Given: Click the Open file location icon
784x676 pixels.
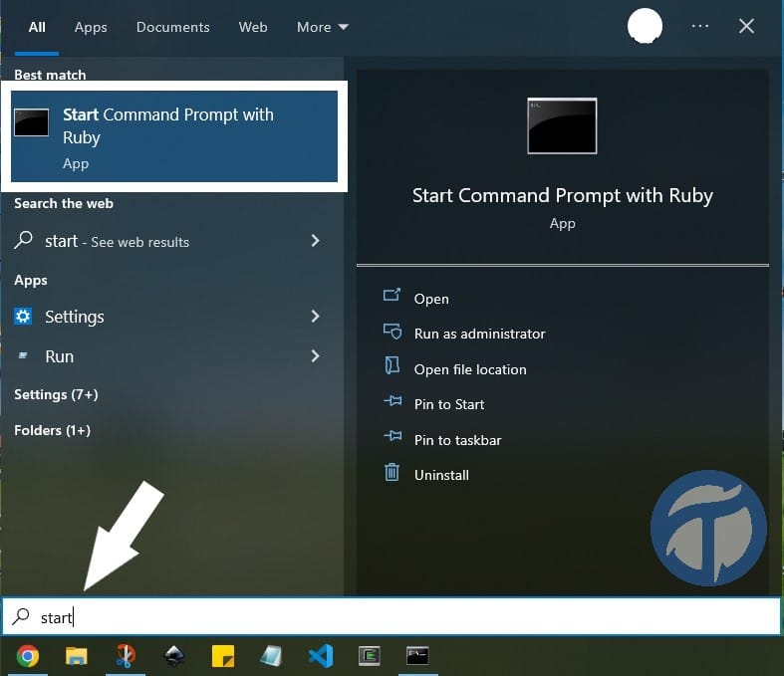Looking at the screenshot, I should pyautogui.click(x=392, y=365).
